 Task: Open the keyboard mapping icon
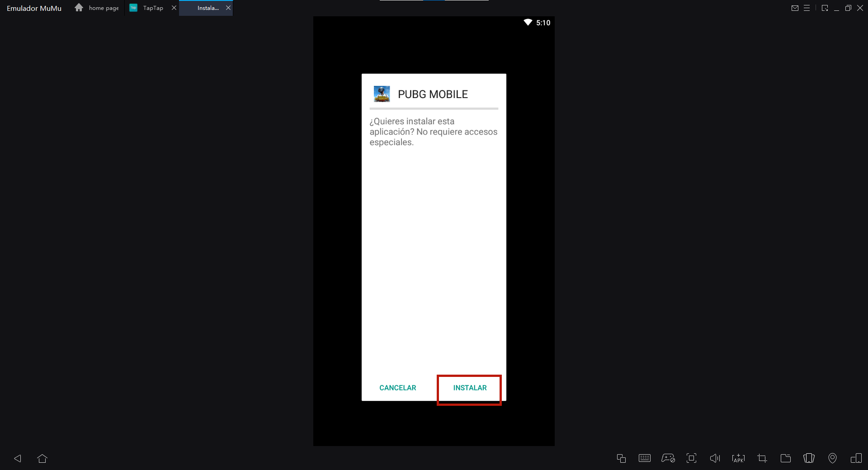(645, 458)
